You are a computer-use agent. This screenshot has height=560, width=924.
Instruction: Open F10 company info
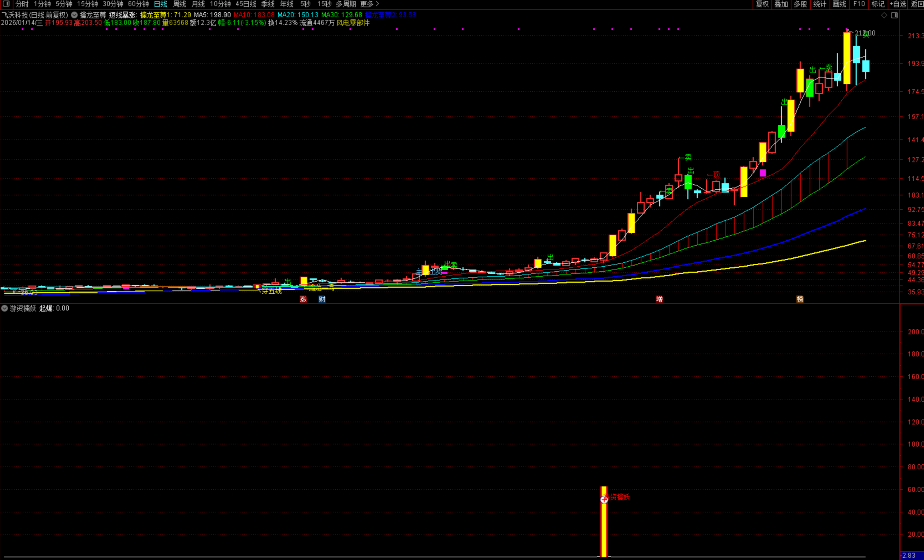(859, 4)
